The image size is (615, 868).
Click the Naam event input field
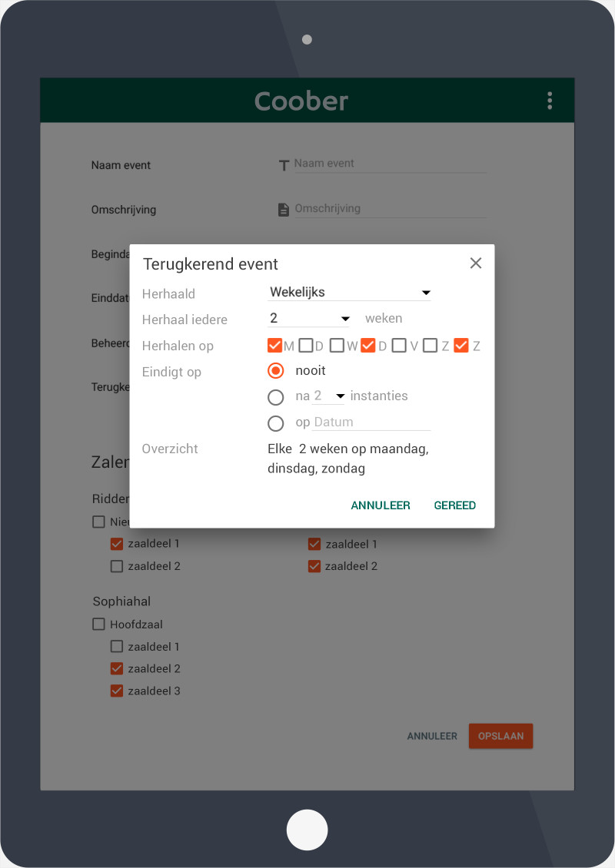(390, 164)
